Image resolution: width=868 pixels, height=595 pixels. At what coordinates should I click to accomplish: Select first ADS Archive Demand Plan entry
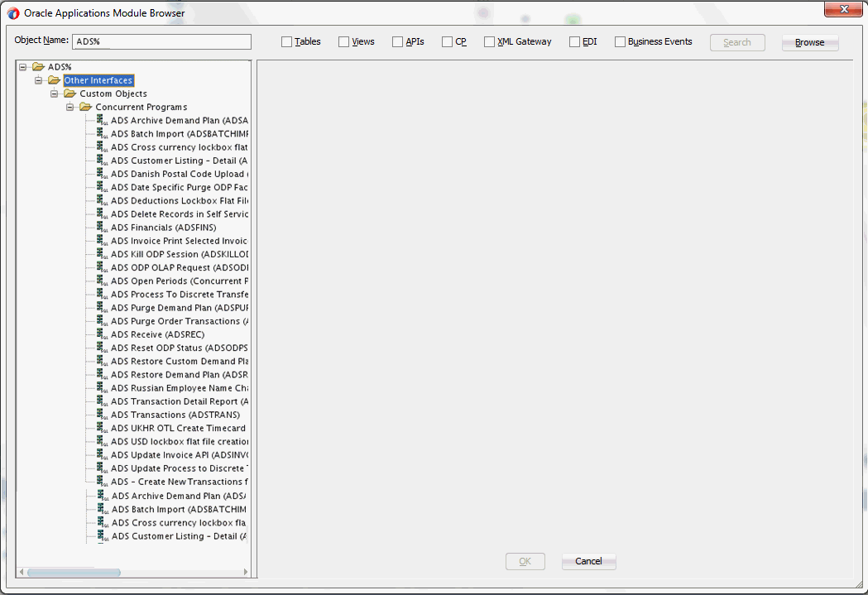click(x=180, y=120)
